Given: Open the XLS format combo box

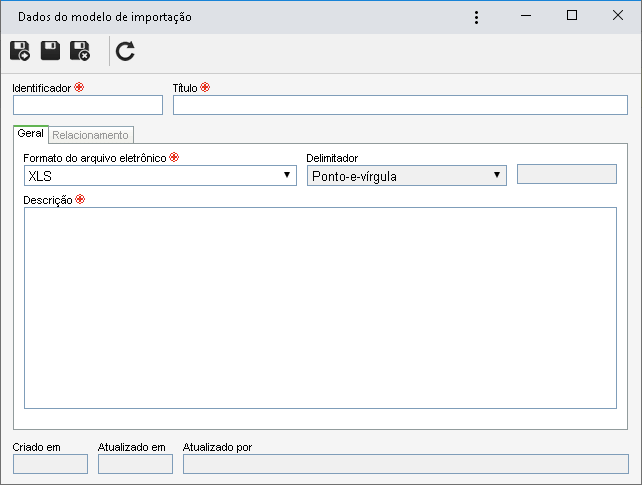Looking at the screenshot, I should [160, 176].
